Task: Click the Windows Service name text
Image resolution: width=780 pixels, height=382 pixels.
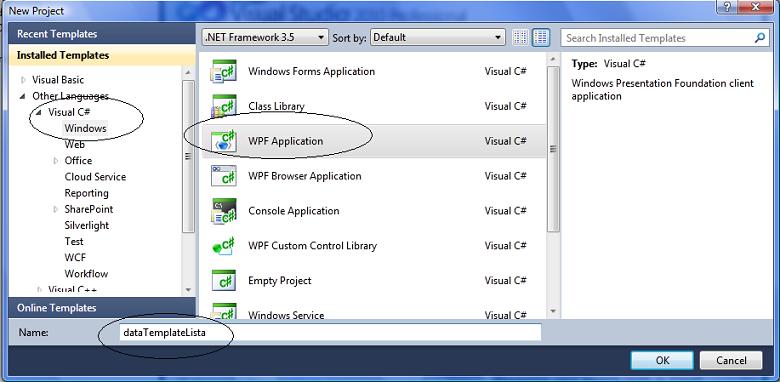Action: 286,315
